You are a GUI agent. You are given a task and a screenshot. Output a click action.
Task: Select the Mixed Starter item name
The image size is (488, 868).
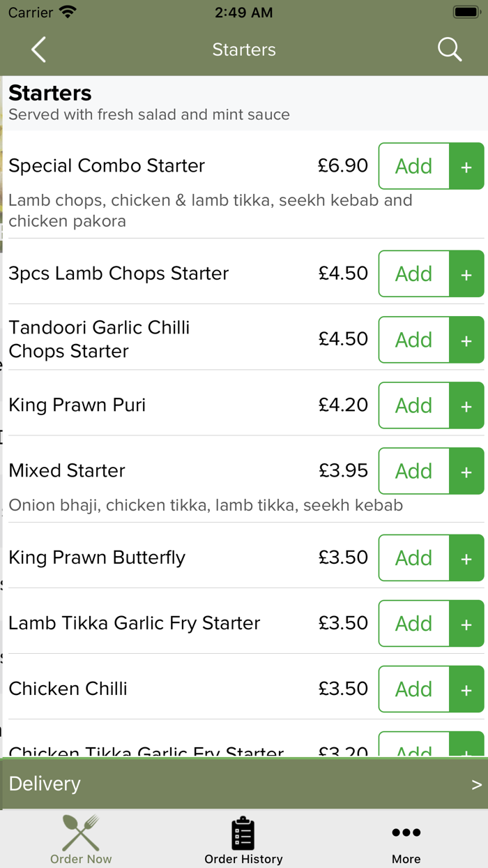(x=67, y=470)
